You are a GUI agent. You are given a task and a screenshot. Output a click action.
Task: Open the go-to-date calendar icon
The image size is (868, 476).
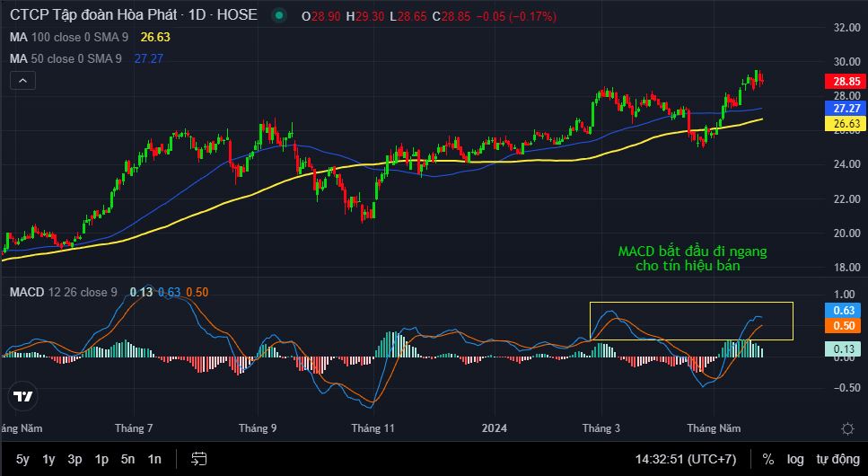(x=198, y=458)
